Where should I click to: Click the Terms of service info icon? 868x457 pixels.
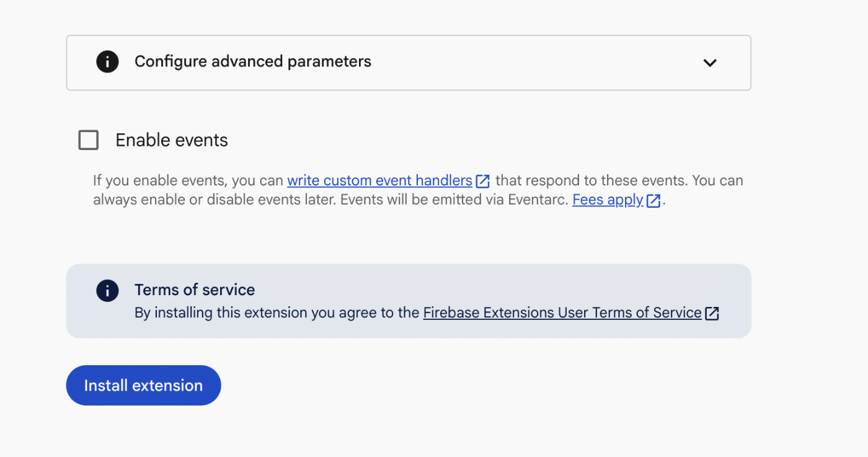coord(107,290)
